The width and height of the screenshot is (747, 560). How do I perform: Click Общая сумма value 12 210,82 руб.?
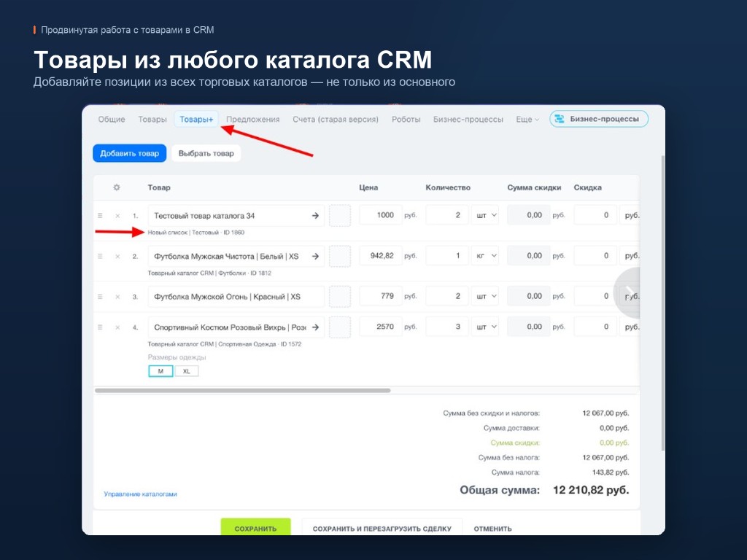pos(591,490)
